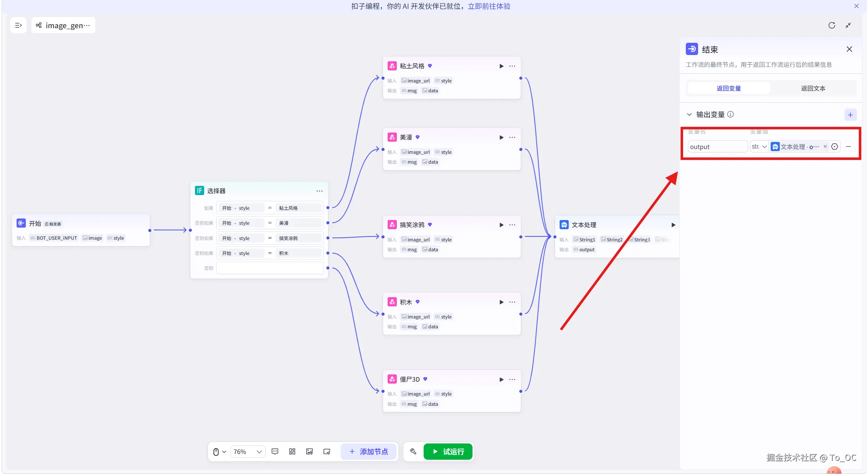Toggle the sidebar menu icon at top-left

click(x=18, y=25)
